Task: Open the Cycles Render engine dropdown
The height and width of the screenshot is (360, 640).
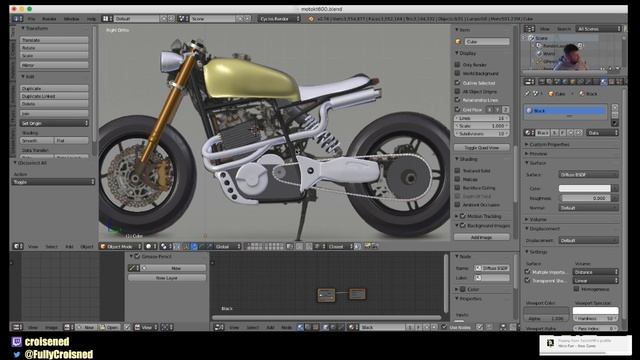Action: point(279,19)
